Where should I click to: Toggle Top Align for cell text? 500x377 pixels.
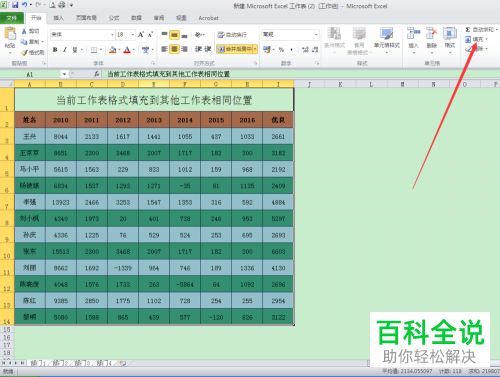coord(164,34)
